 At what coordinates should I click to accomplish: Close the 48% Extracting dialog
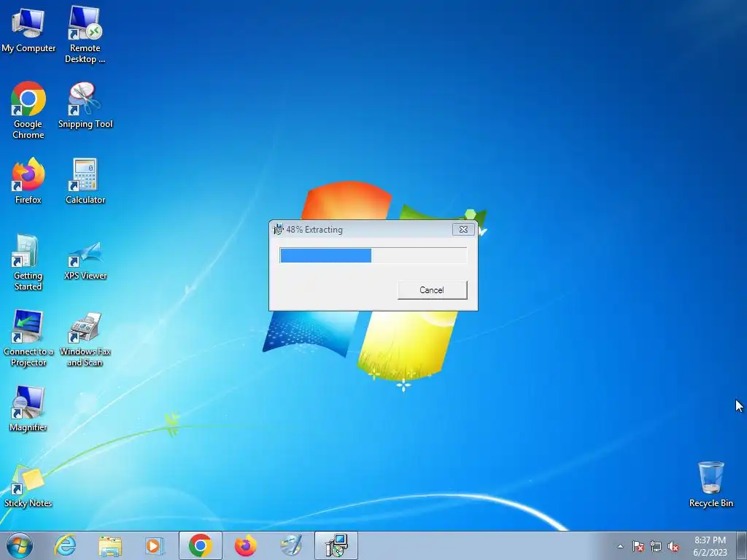(x=463, y=229)
